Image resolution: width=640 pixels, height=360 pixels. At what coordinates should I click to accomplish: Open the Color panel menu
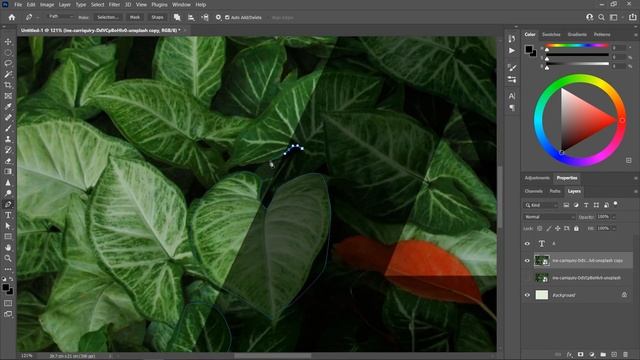click(636, 35)
